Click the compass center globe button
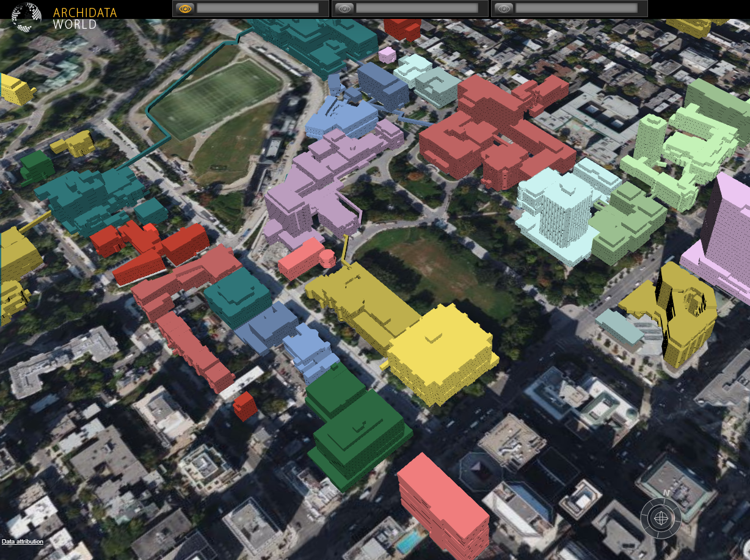The width and height of the screenshot is (750, 560). 660,518
